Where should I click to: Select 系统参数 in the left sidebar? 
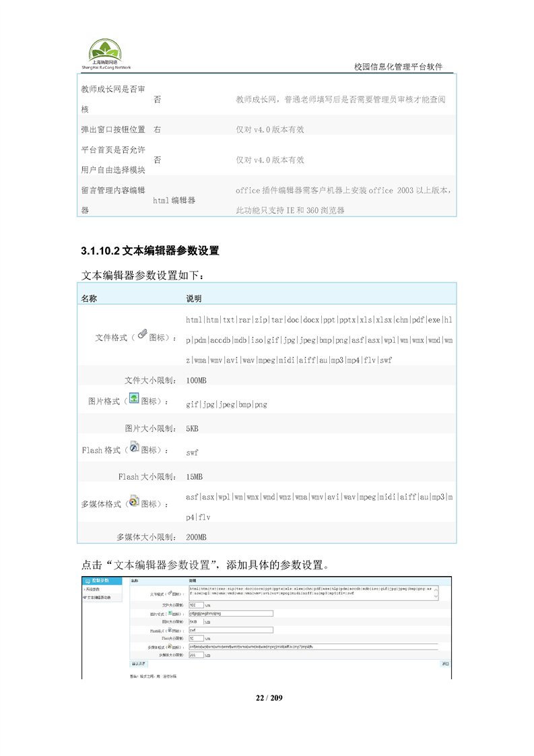[92, 589]
